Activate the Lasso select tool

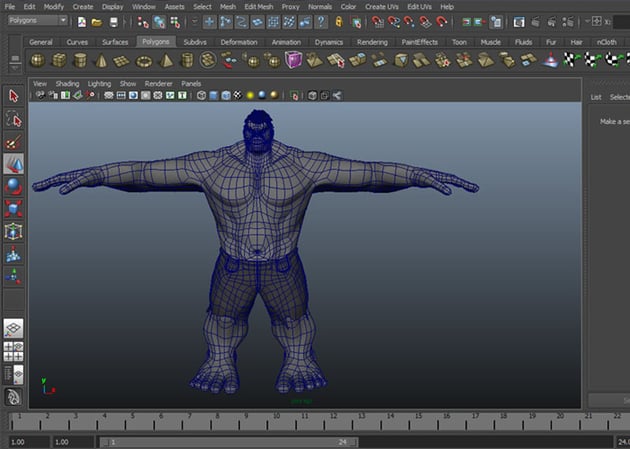point(14,119)
